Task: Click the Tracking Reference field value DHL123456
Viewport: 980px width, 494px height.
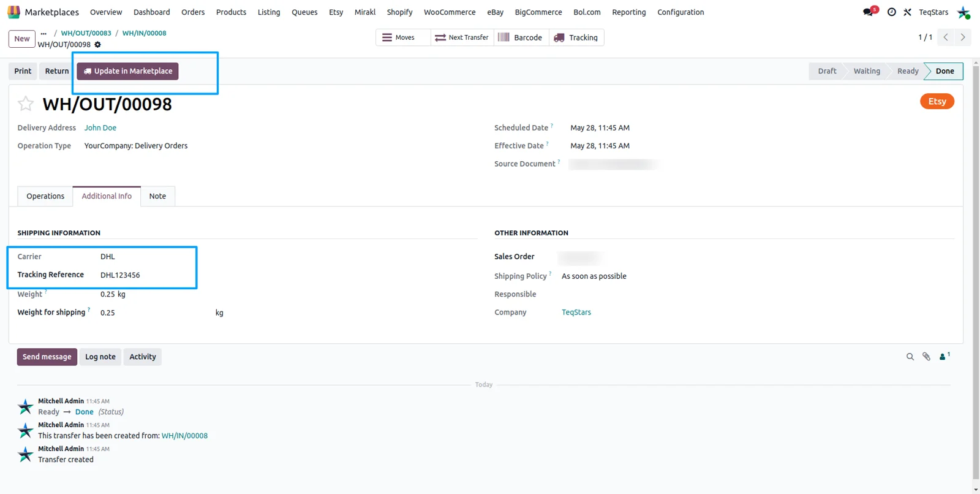Action: point(120,275)
